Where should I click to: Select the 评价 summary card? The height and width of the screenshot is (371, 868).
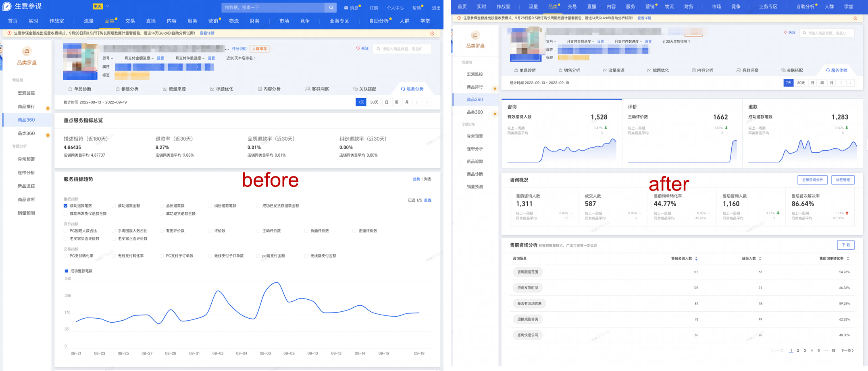(682, 133)
